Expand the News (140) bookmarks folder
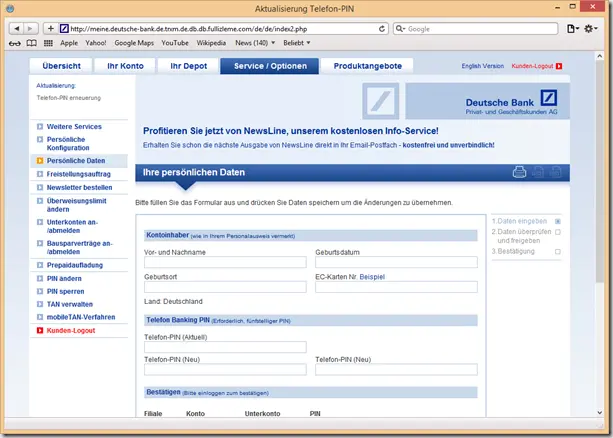 tap(255, 43)
